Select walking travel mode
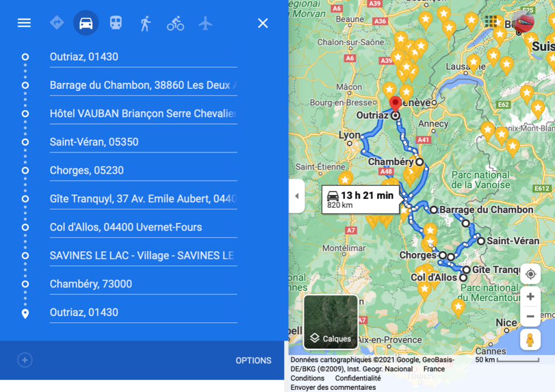The image size is (555, 392). click(145, 23)
